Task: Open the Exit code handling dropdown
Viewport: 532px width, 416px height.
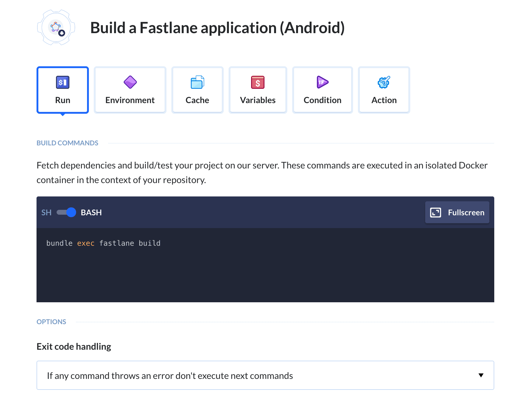Action: click(265, 375)
